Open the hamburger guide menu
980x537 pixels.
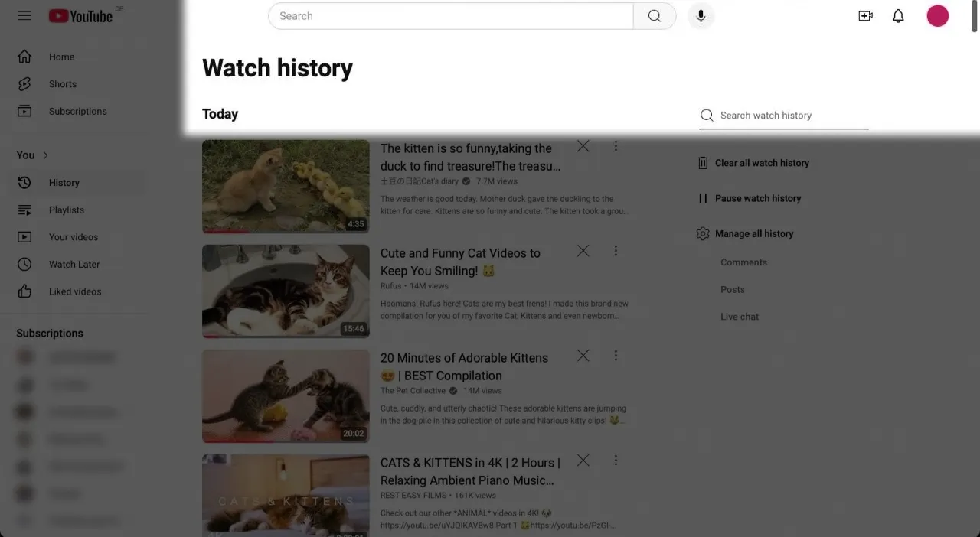[x=24, y=15]
